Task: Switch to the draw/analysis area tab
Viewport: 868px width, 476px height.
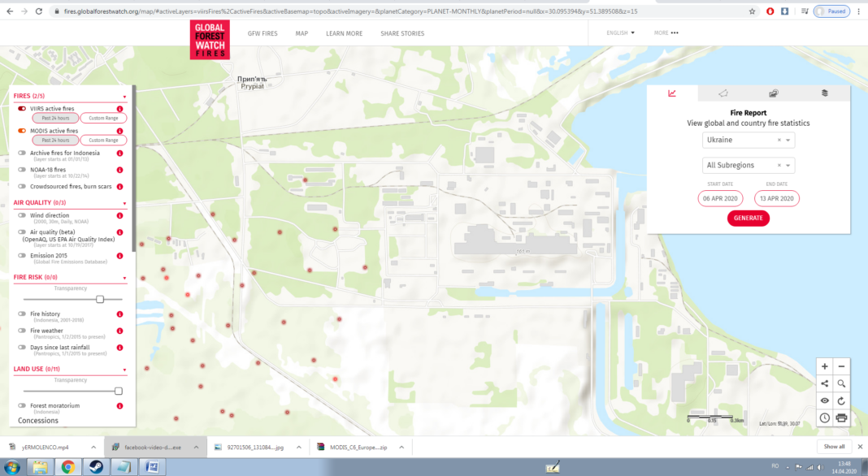Action: (723, 93)
